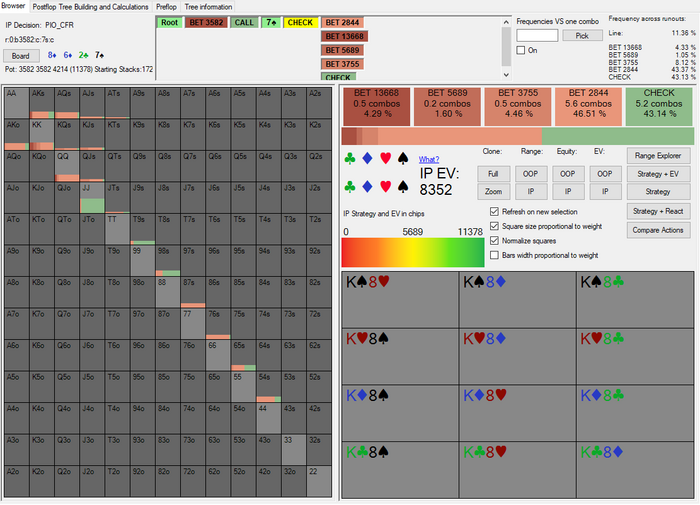
Task: Choose the BET 2844 tree branch
Action: 342,22
